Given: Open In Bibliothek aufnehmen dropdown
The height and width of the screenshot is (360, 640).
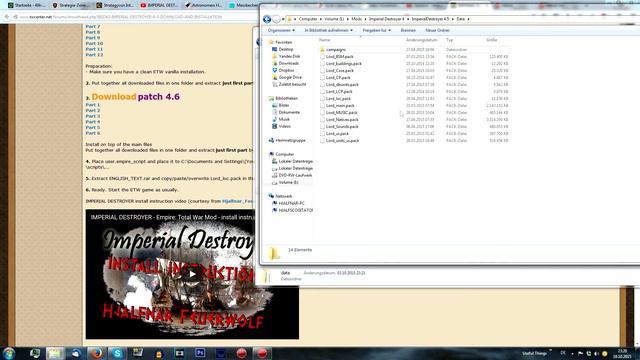Looking at the screenshot, I should click(329, 31).
